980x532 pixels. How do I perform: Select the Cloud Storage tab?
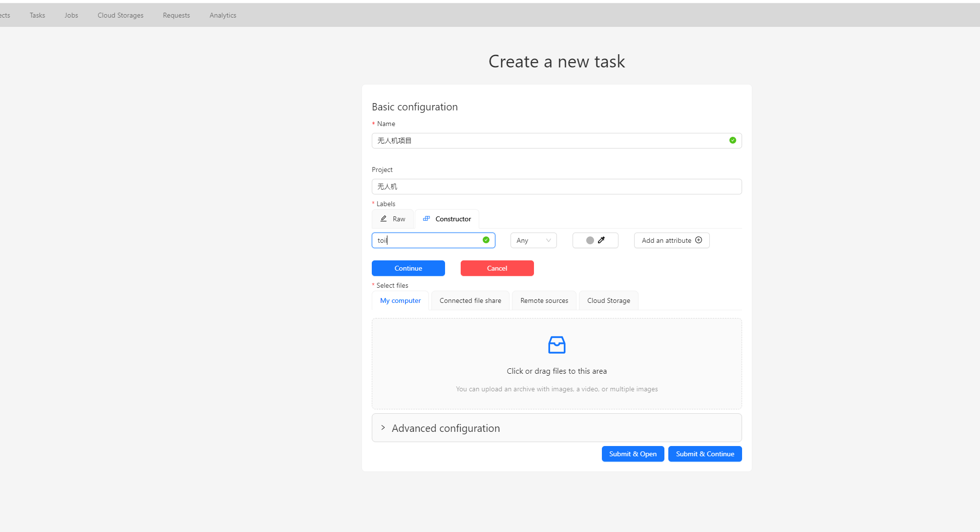click(x=608, y=300)
